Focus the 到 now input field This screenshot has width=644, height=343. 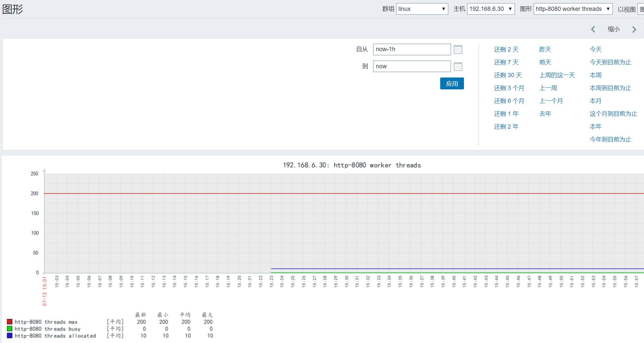point(412,66)
